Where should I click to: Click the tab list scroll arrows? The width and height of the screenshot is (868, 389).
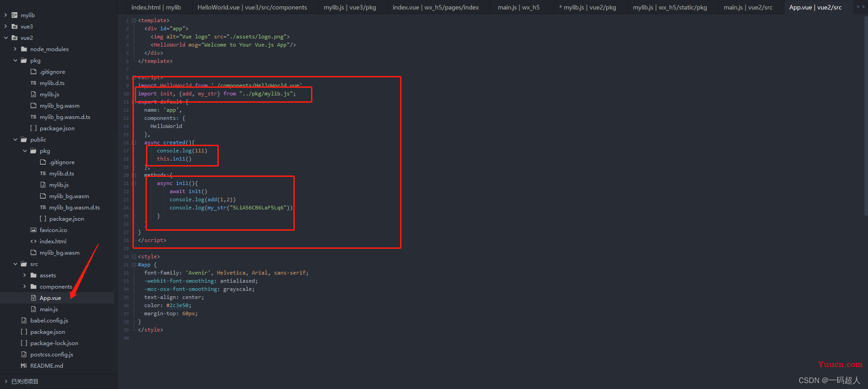(x=860, y=7)
